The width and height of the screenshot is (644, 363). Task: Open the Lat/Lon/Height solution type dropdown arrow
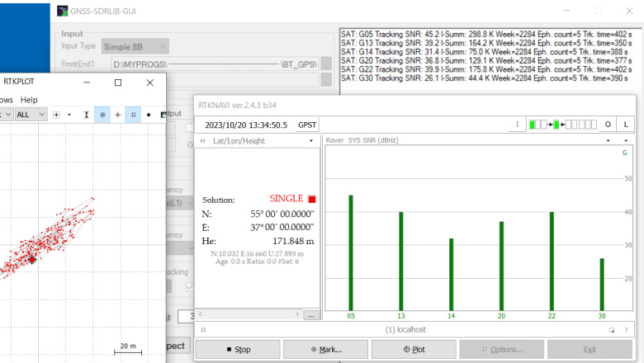pyautogui.click(x=311, y=141)
